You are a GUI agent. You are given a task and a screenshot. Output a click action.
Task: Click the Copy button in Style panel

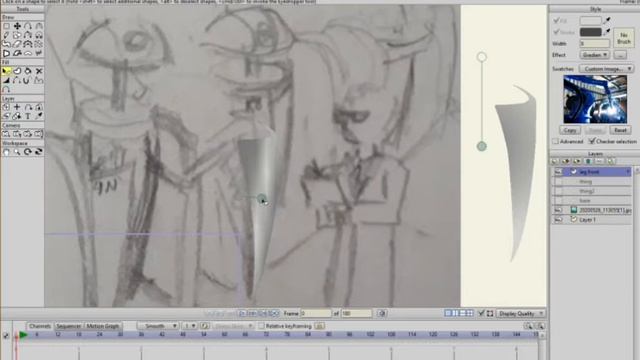click(x=570, y=130)
